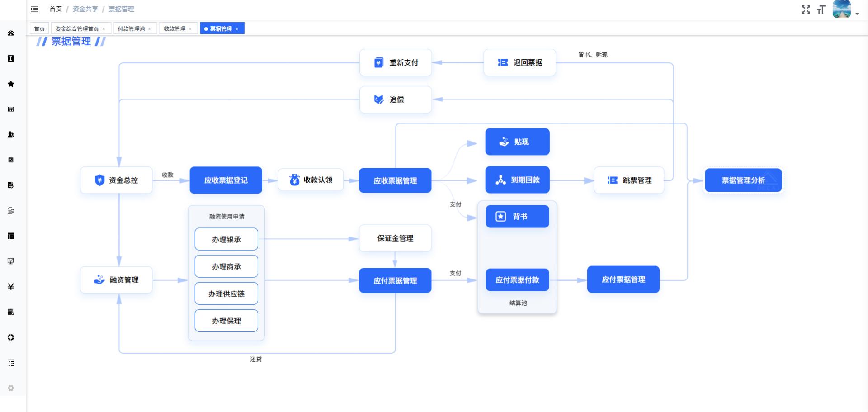Close the 资金综合管理首页 tab

tap(104, 29)
